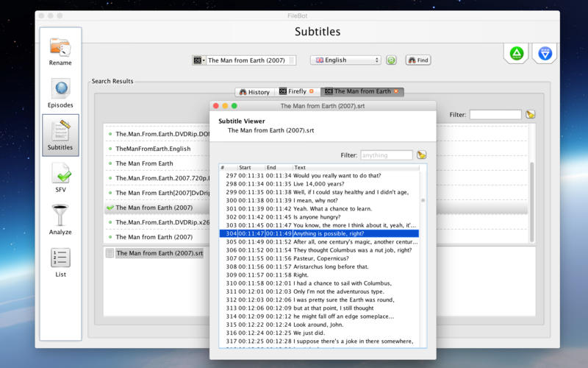The height and width of the screenshot is (368, 588).
Task: Close the Firefly tab with orange x
Action: [x=311, y=91]
